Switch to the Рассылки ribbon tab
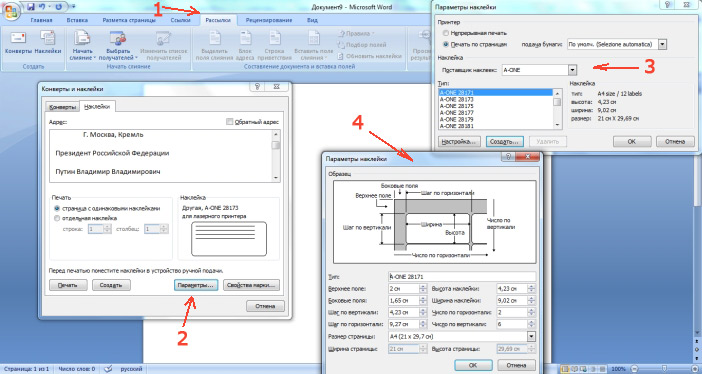The width and height of the screenshot is (702, 374). coord(218,20)
